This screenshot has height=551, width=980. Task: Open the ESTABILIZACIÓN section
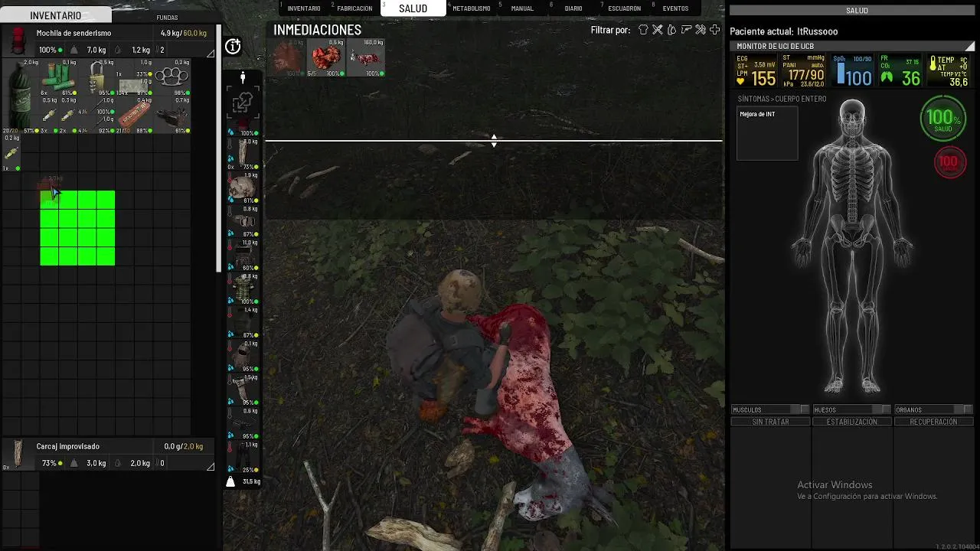[x=851, y=422]
